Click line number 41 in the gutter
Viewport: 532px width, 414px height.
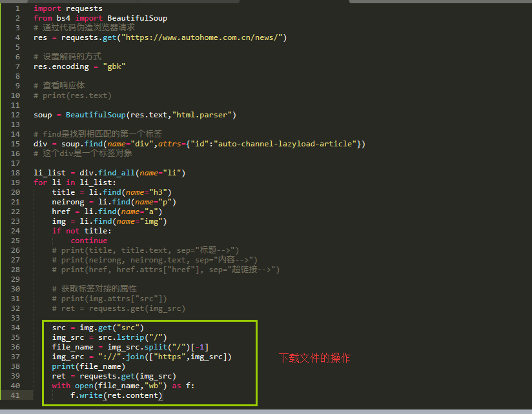point(15,395)
